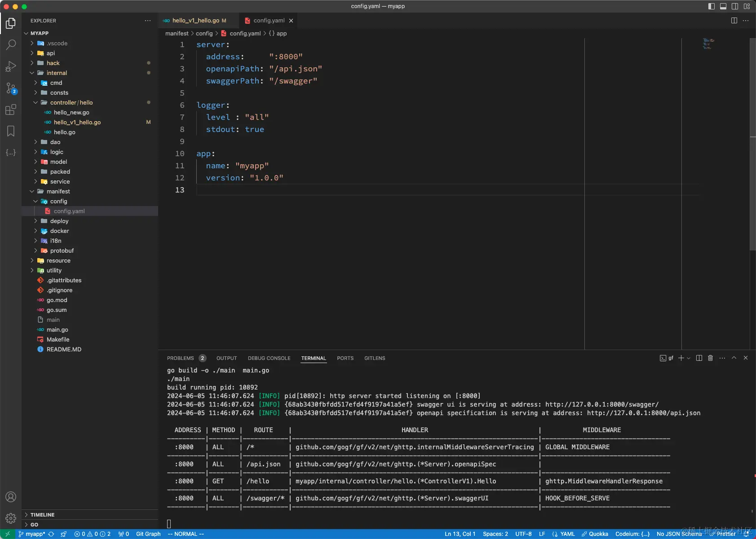The height and width of the screenshot is (539, 756).
Task: Click the editor vertical scrollbar thumb
Action: [753, 144]
